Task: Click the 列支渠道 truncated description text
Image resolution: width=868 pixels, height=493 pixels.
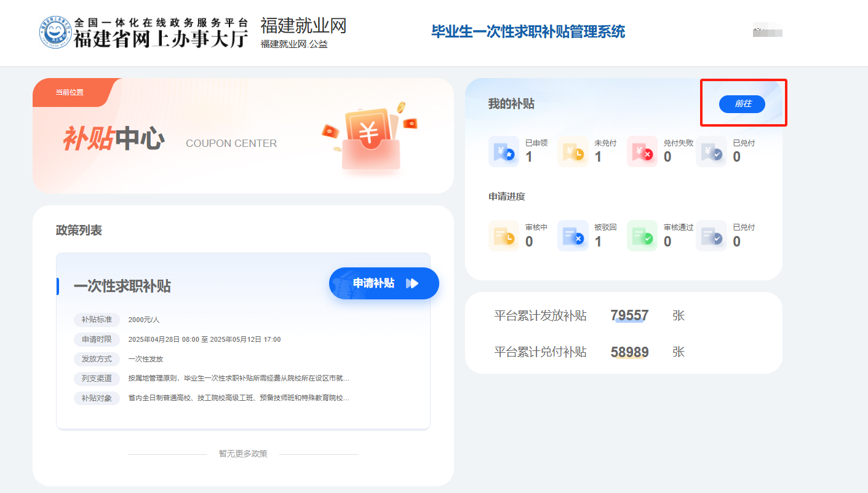Action: [x=239, y=378]
